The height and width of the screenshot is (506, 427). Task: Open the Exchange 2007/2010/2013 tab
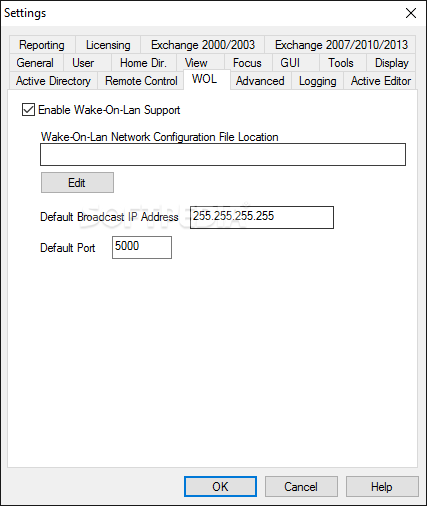(341, 45)
